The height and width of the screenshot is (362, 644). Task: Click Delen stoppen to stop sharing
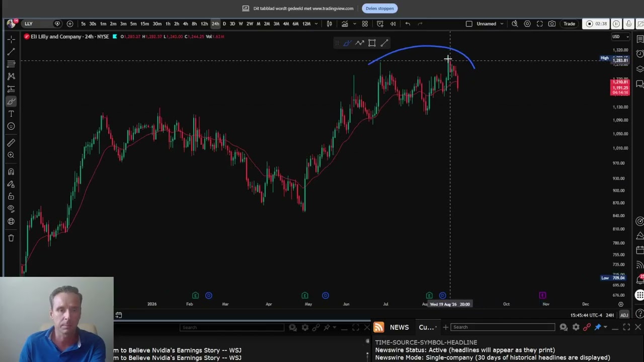tap(380, 9)
